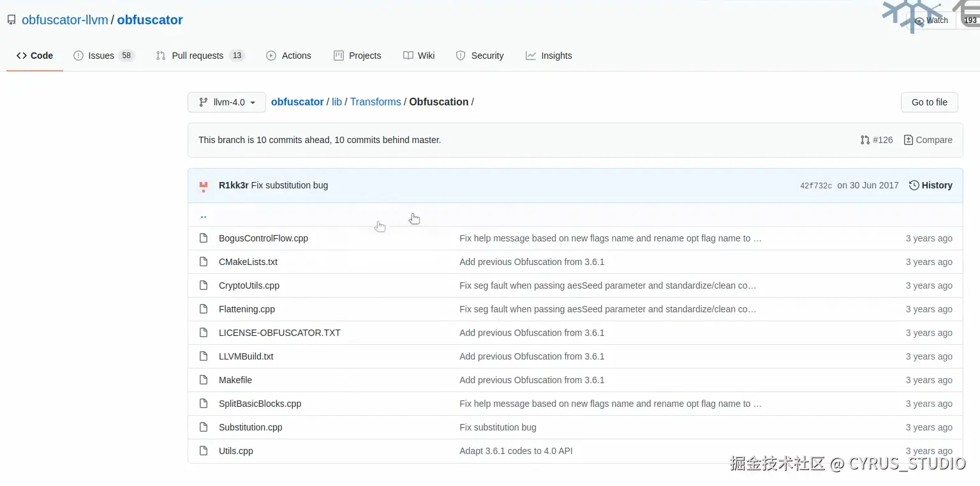Screen dimensions: 980x486
Task: Open the Pull requests tab
Action: (200, 56)
